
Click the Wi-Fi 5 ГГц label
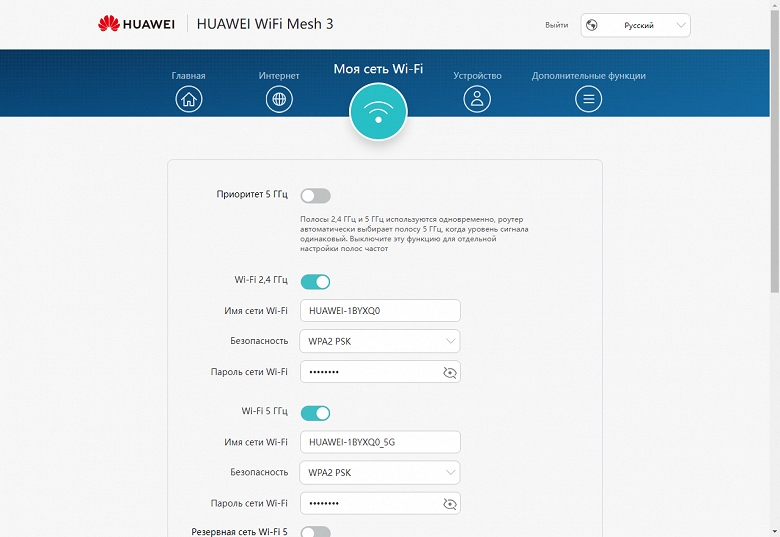click(x=265, y=411)
